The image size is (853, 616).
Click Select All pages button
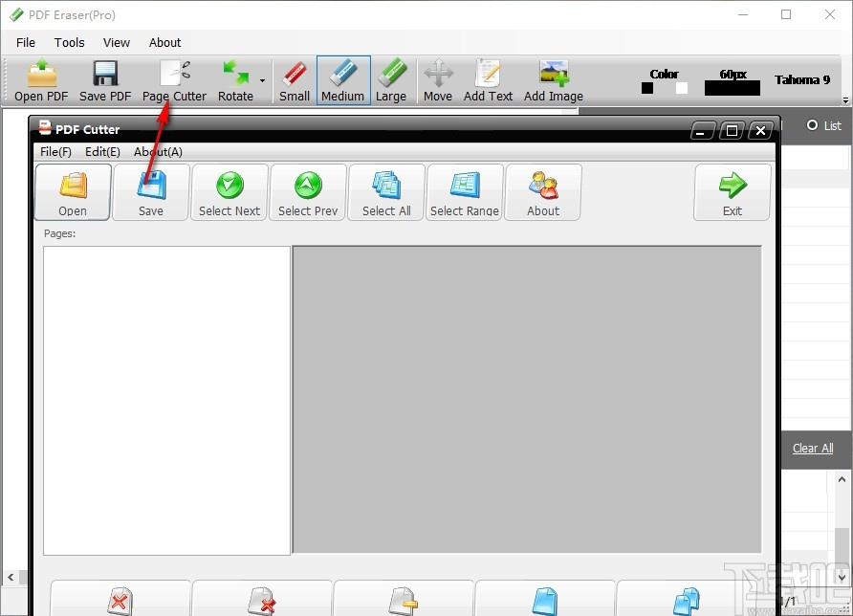(x=386, y=192)
